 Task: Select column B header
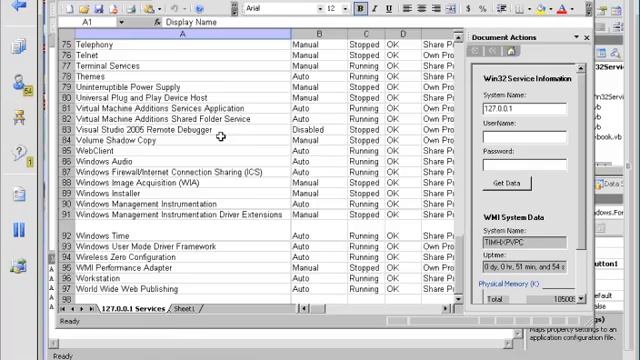pos(319,34)
